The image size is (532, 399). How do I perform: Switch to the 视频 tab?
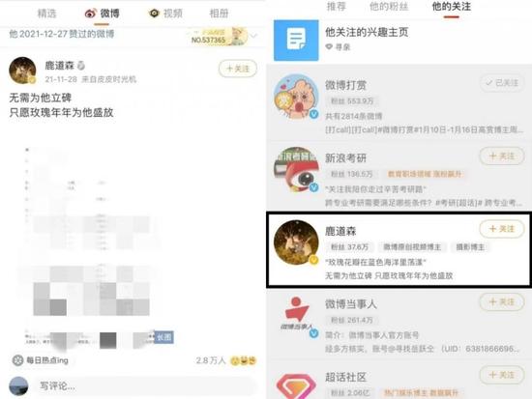tap(166, 14)
